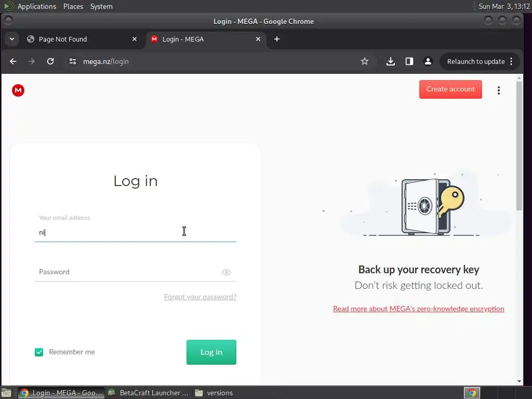The width and height of the screenshot is (532, 399).
Task: Click the address bar URL mega.nz/login
Action: (106, 61)
